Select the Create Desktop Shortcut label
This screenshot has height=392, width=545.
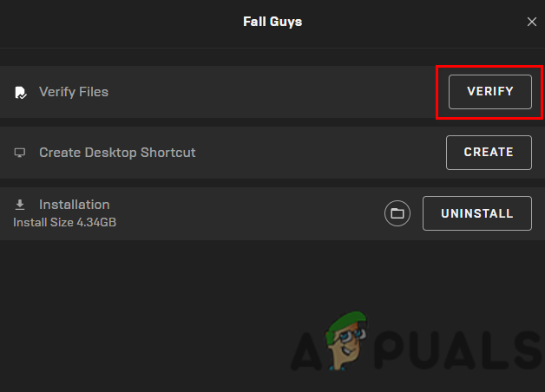(117, 153)
